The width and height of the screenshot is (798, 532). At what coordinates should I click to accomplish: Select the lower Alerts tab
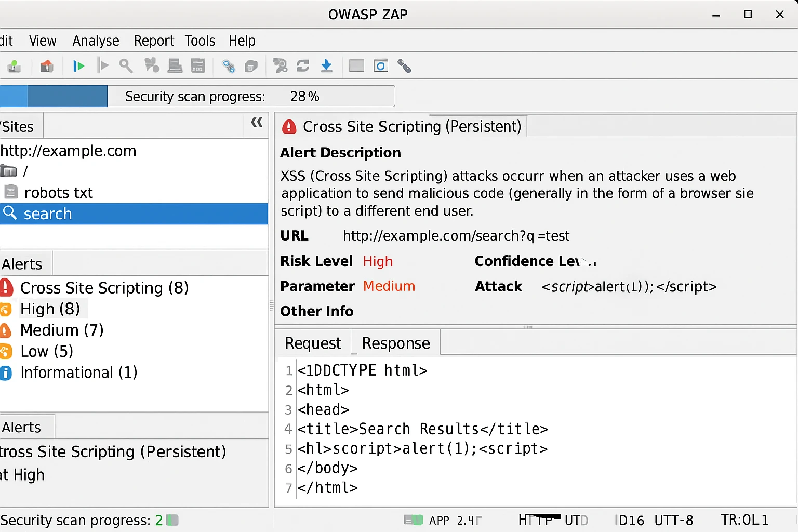tap(26, 427)
